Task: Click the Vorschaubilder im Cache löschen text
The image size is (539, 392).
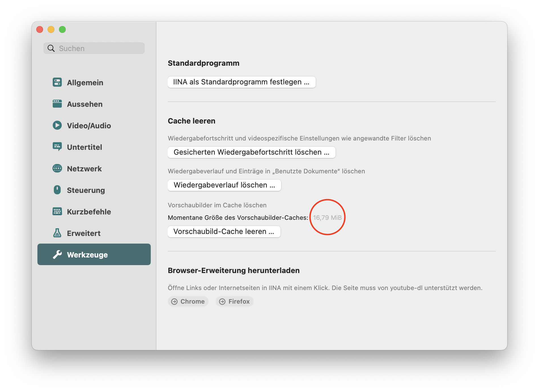Action: 217,205
